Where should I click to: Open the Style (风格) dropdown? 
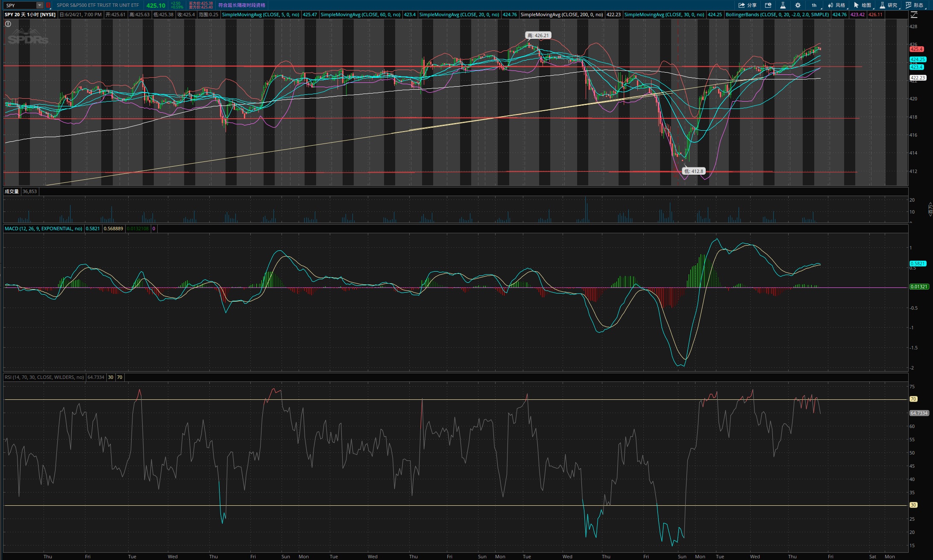(836, 5)
